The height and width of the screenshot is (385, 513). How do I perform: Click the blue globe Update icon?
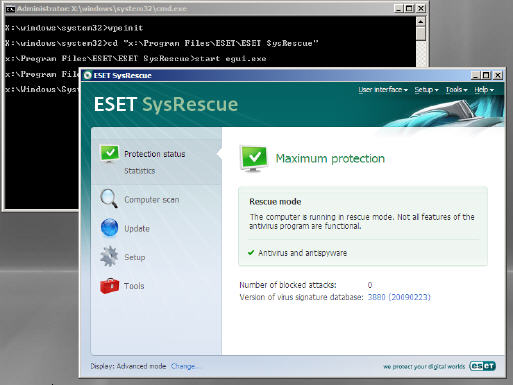click(x=109, y=228)
